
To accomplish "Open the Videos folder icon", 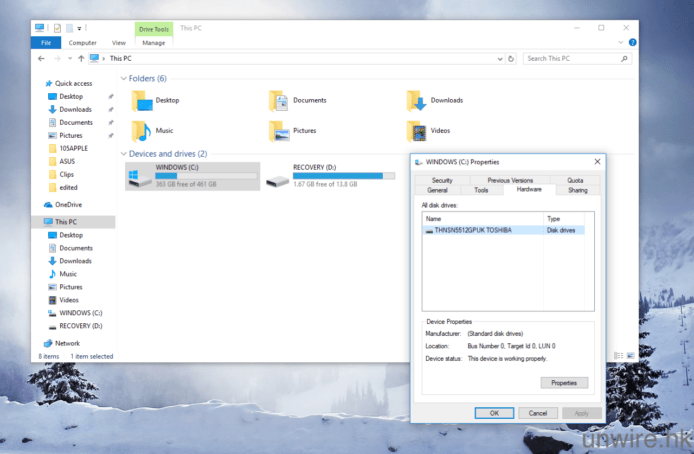I will point(417,131).
